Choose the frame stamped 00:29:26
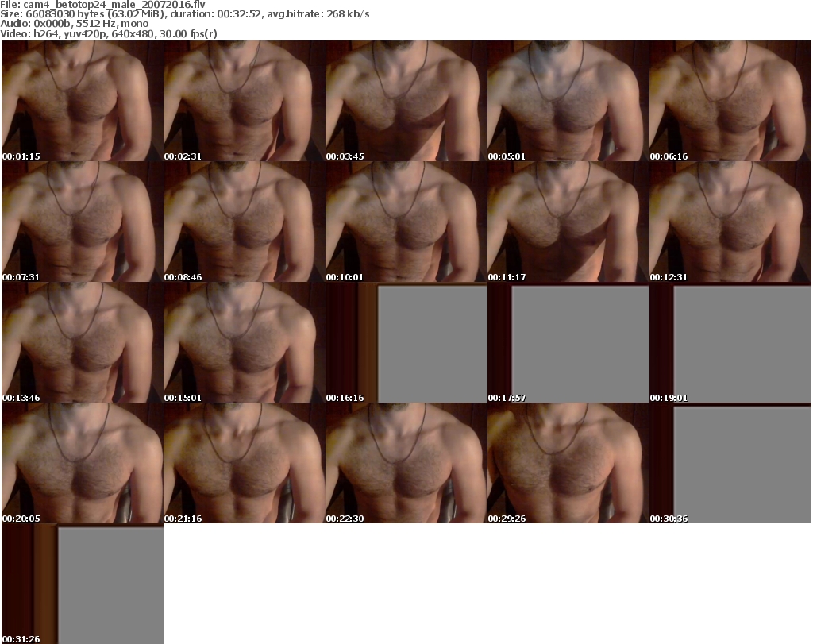Screen dimensions: 813x644 (568, 463)
